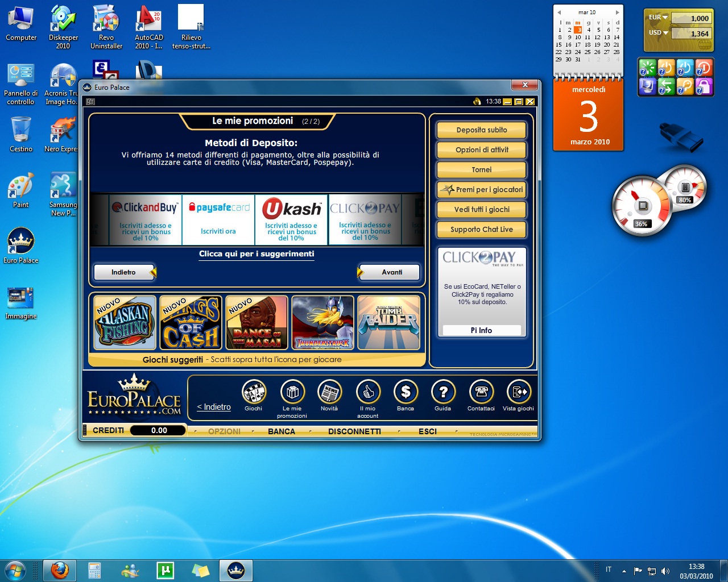The width and height of the screenshot is (728, 582).
Task: Open Le mie promozioni icon
Action: pyautogui.click(x=292, y=392)
